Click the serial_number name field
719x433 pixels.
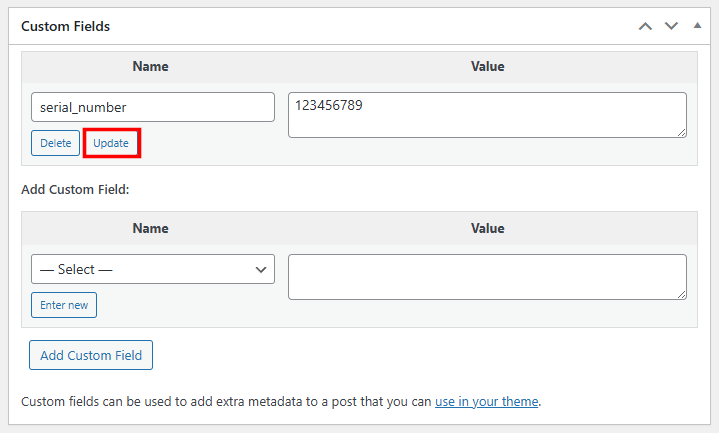(x=152, y=107)
